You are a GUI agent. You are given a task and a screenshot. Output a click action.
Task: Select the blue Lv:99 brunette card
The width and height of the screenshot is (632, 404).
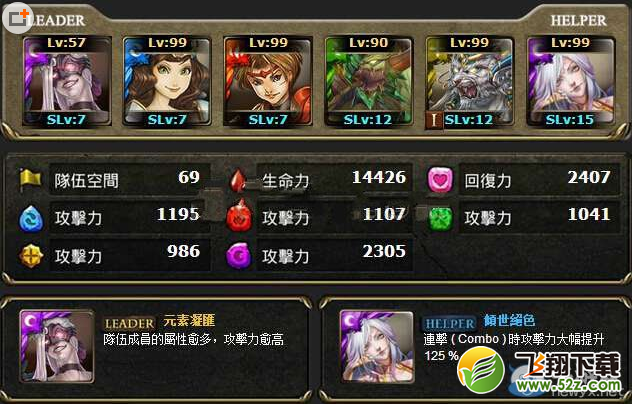tap(167, 81)
